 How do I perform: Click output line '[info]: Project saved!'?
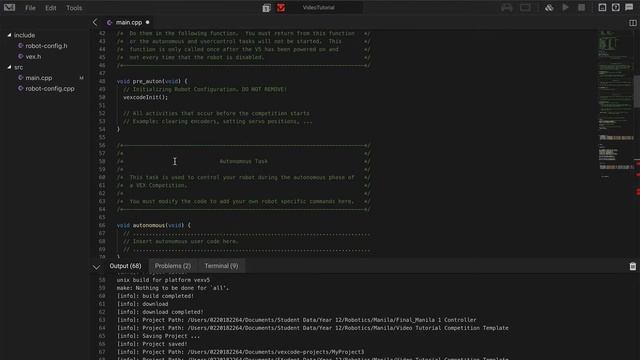tap(152, 344)
